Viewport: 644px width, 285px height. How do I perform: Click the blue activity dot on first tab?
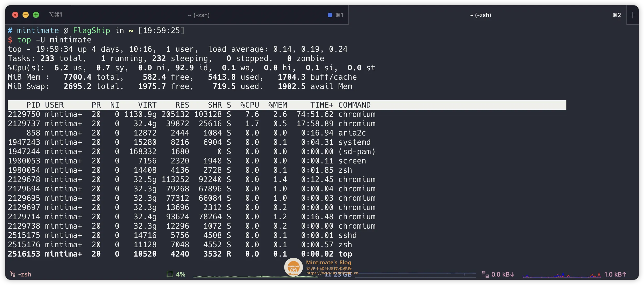pos(330,15)
